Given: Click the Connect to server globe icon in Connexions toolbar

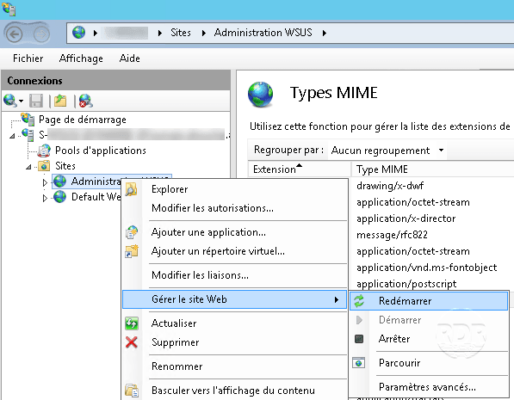Looking at the screenshot, I should coord(10,101).
